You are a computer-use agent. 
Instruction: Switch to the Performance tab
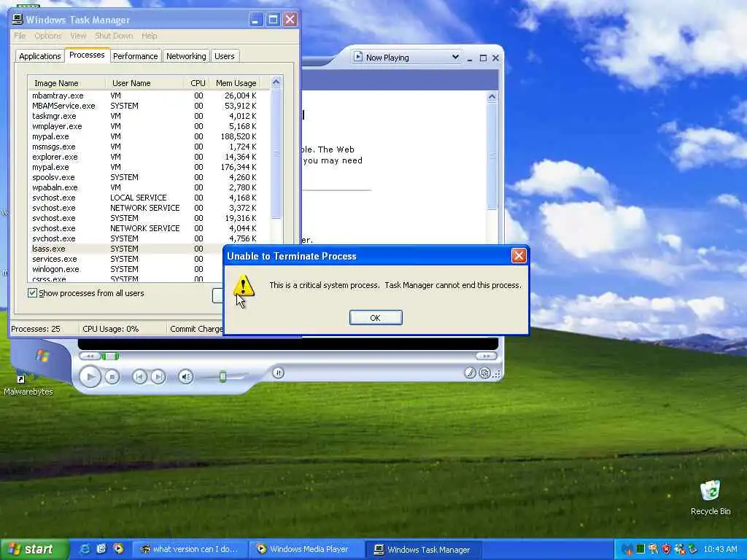pyautogui.click(x=135, y=56)
